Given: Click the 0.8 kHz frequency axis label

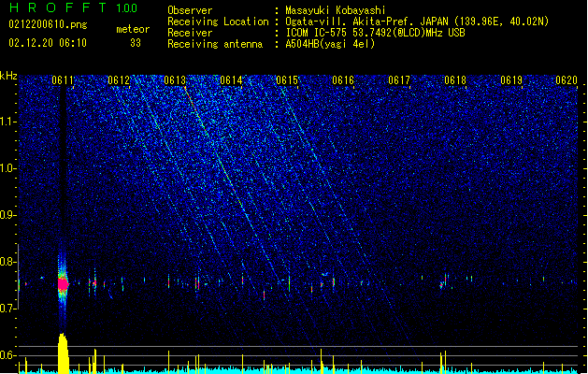Looking at the screenshot, I should click(x=8, y=262).
